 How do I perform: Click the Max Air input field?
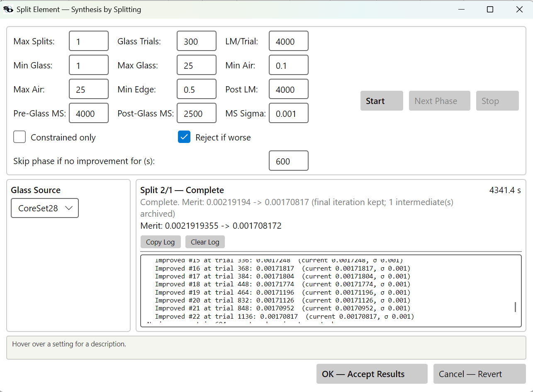[89, 89]
